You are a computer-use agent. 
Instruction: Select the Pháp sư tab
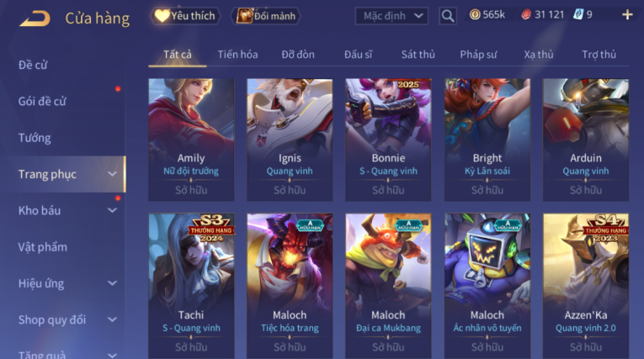[x=478, y=55]
